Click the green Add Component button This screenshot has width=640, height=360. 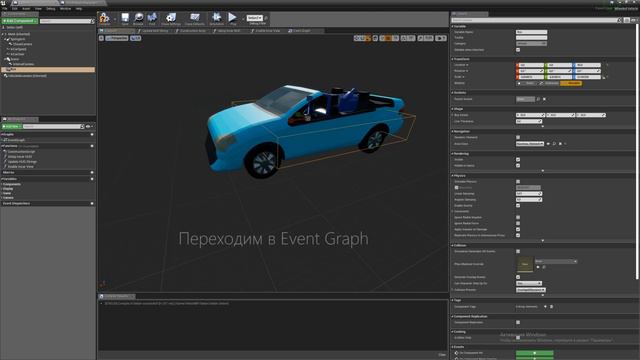tap(20, 21)
